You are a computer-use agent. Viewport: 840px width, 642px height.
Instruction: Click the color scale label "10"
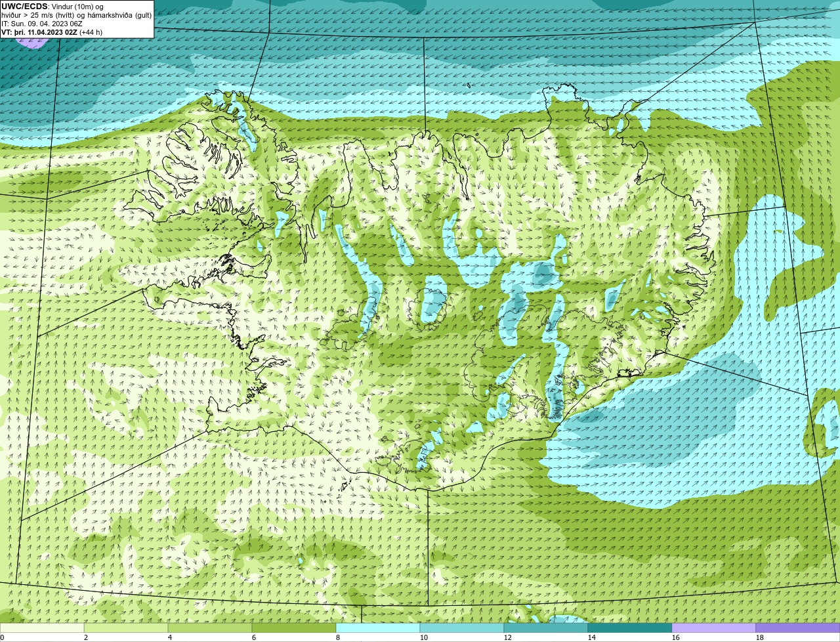click(x=424, y=637)
